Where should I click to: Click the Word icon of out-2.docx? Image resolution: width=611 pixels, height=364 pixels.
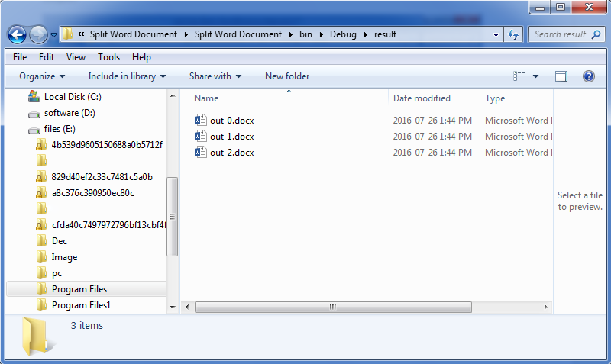click(x=200, y=152)
